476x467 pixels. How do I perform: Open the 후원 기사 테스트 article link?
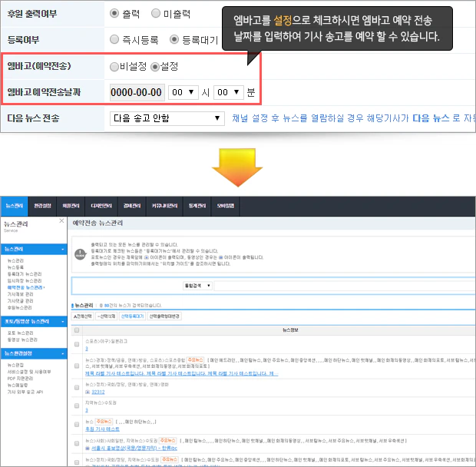click(x=102, y=429)
